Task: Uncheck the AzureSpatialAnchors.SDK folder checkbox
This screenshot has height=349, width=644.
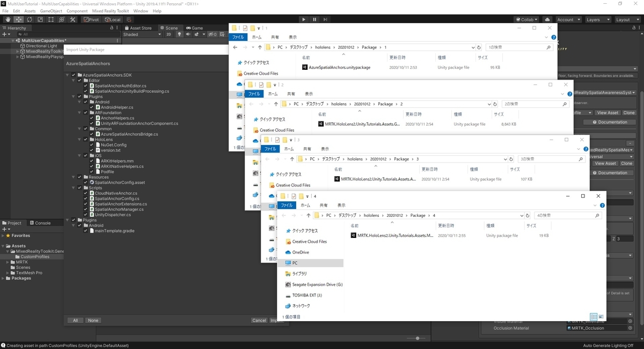Action: [74, 75]
